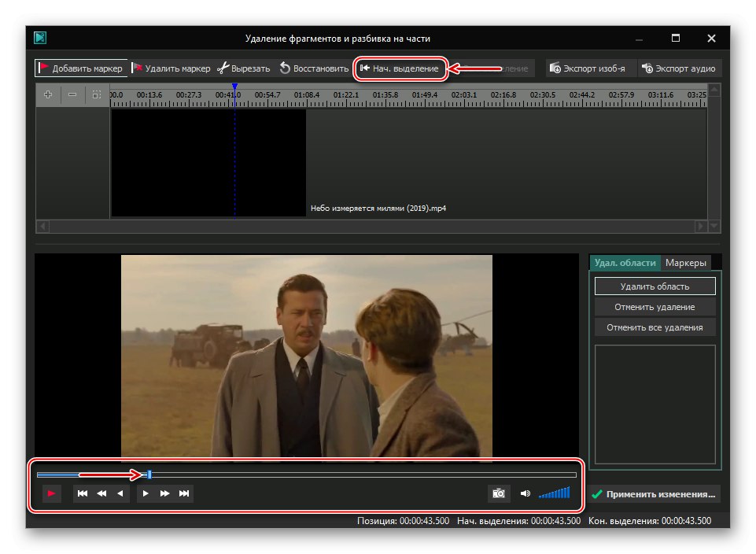This screenshot has height=554, width=756.
Task: Fit timeline to window icon
Action: [x=96, y=94]
